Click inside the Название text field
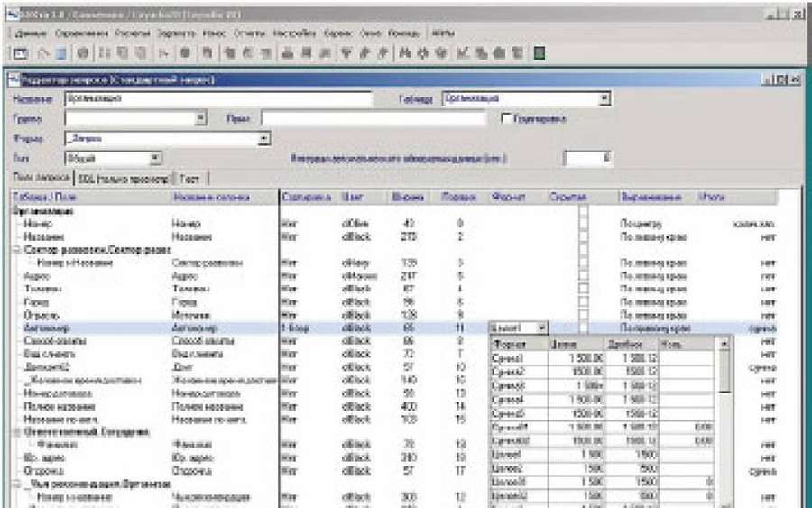This screenshot has width=812, height=508. click(x=217, y=99)
